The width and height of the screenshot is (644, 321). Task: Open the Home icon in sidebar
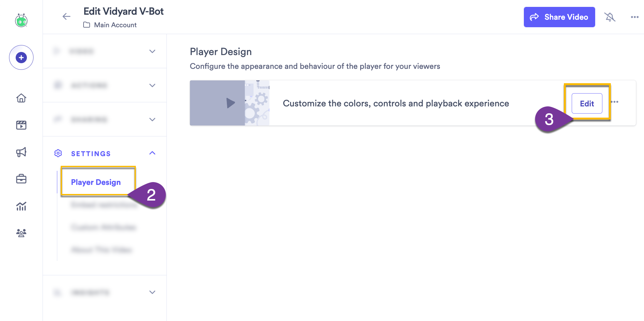click(21, 98)
